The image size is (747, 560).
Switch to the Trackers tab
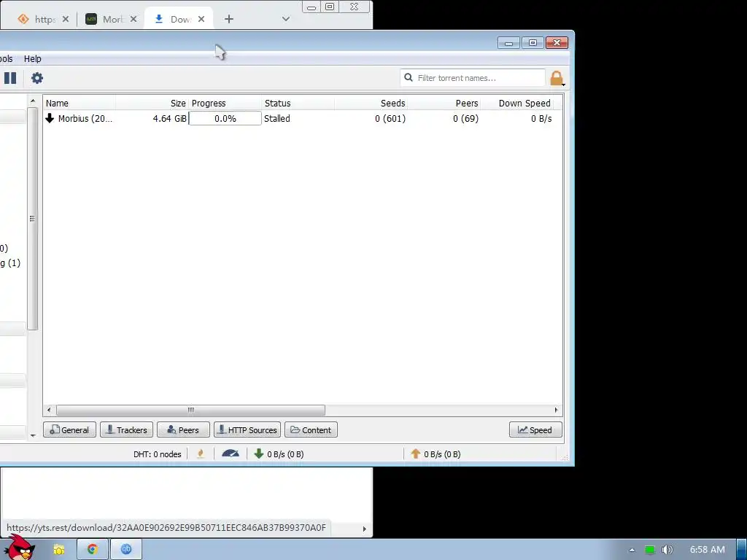pyautogui.click(x=127, y=429)
